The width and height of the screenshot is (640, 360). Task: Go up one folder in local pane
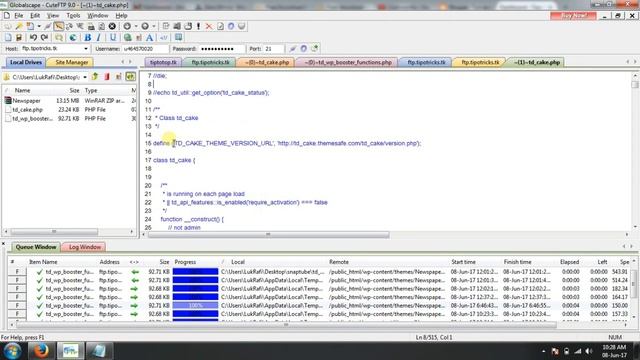[x=95, y=77]
